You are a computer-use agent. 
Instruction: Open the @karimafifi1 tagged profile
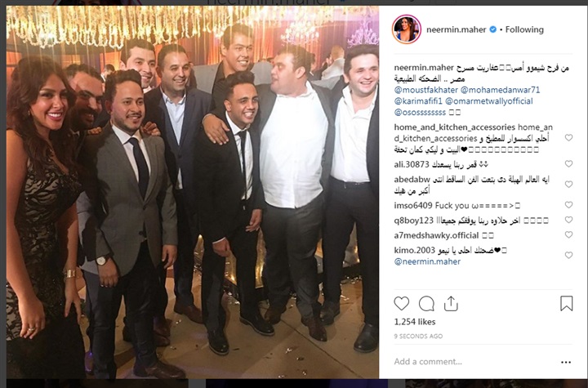418,101
